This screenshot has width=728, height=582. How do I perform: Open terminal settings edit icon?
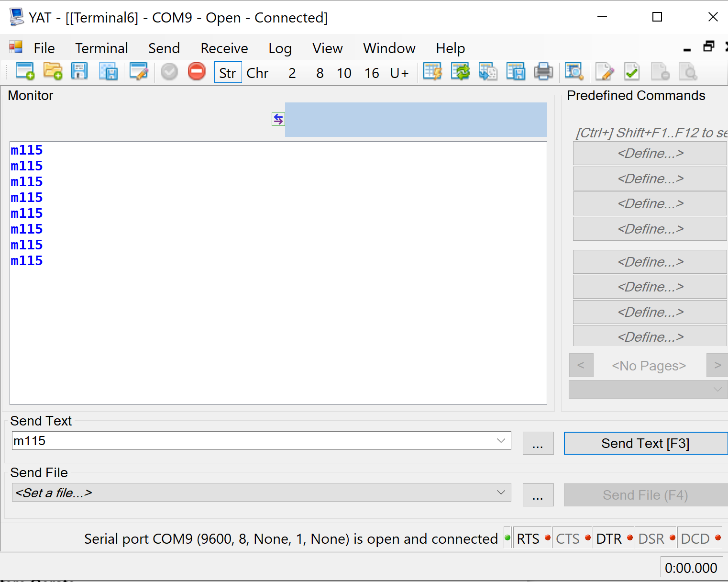139,72
